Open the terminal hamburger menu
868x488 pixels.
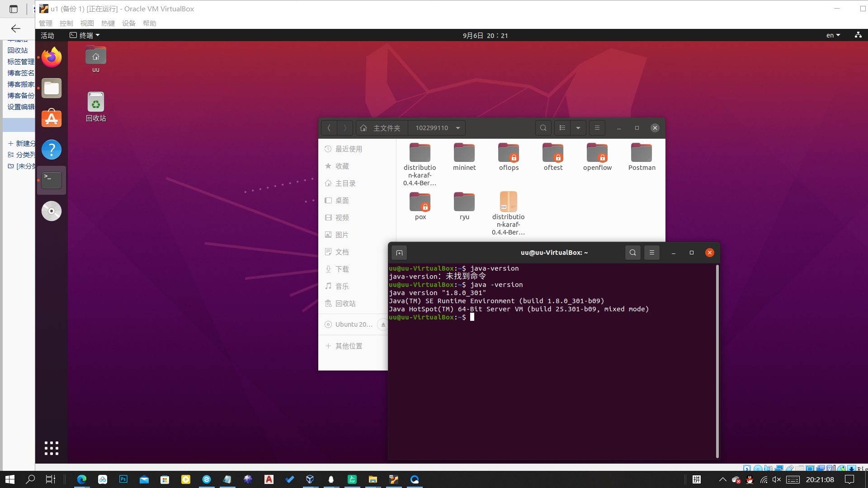coord(652,253)
